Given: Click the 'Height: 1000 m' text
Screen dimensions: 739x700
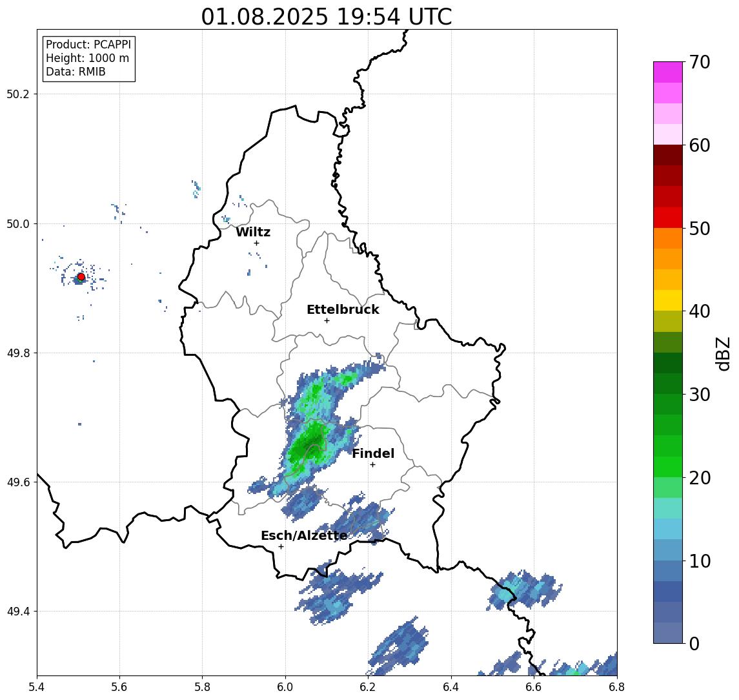Looking at the screenshot, I should [x=87, y=58].
